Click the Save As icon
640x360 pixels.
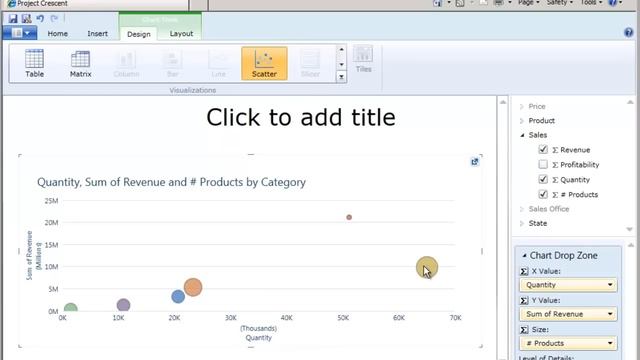click(x=27, y=18)
